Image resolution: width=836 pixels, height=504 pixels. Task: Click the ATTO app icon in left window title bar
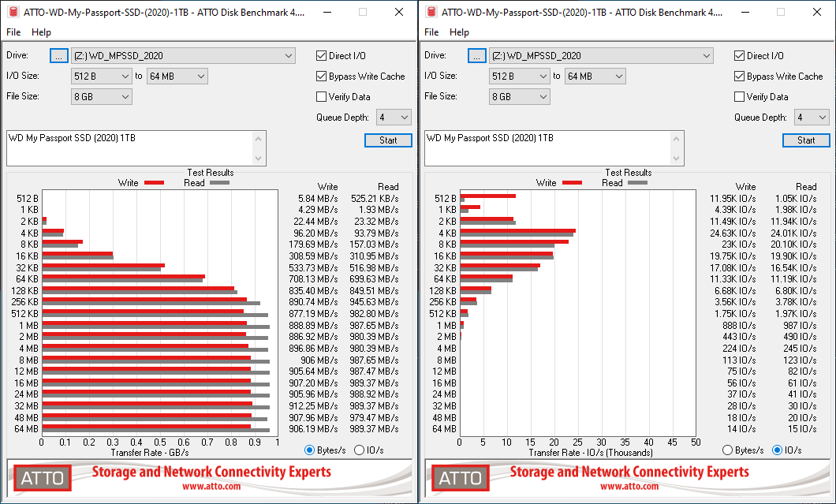tap(12, 13)
